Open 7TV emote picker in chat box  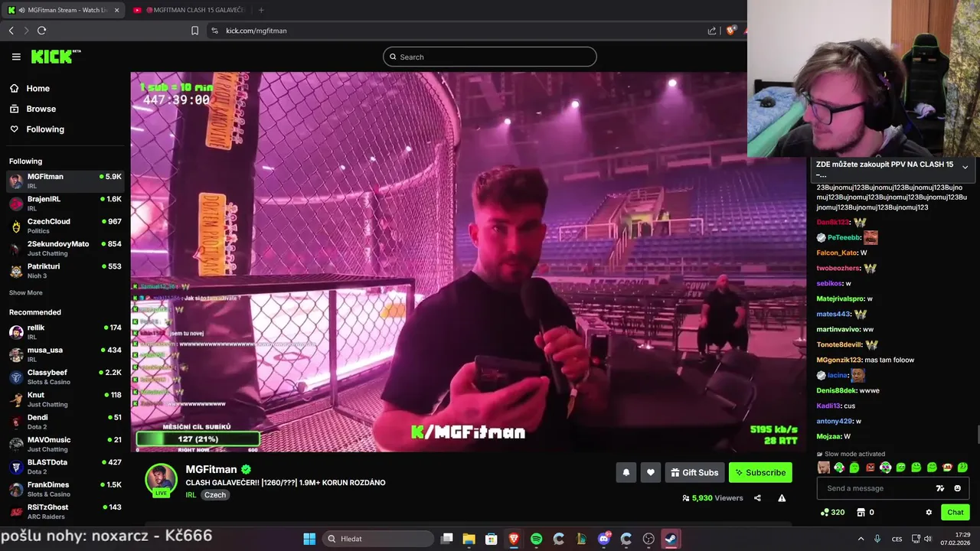pyautogui.click(x=940, y=488)
